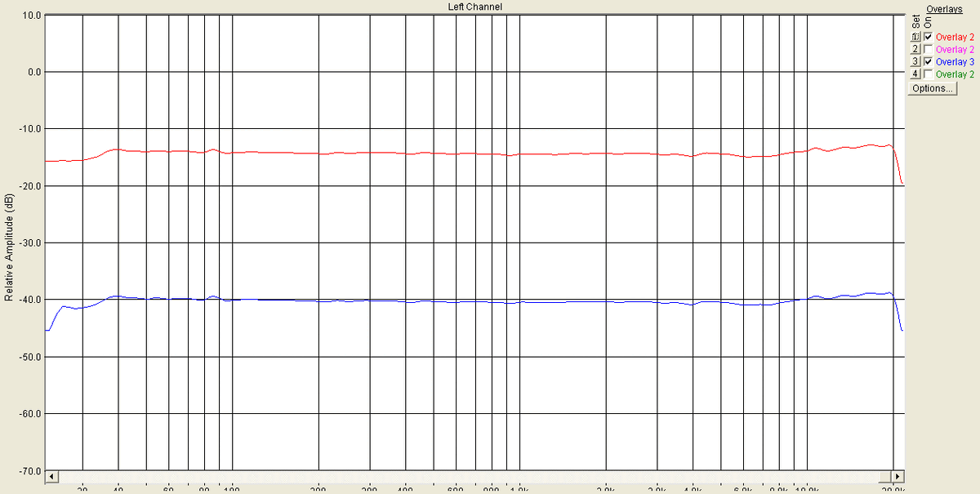Click the green Overlay 2 label
Image resolution: width=980 pixels, height=494 pixels.
click(x=955, y=74)
